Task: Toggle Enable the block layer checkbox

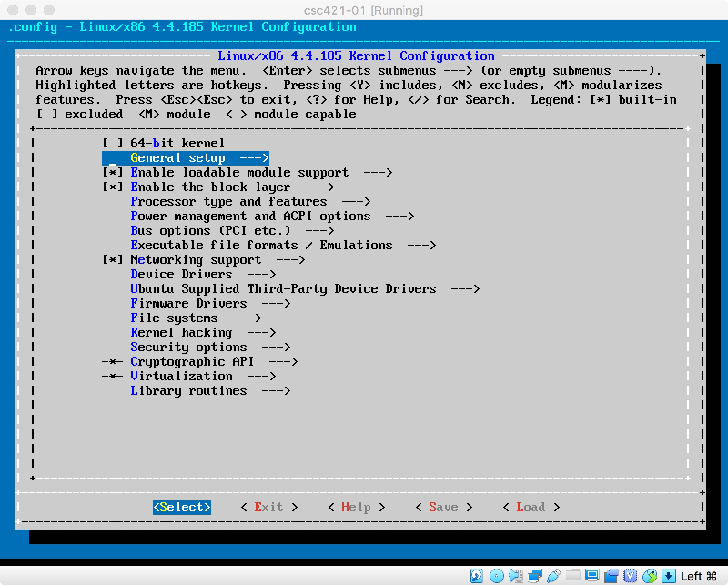Action: tap(113, 187)
